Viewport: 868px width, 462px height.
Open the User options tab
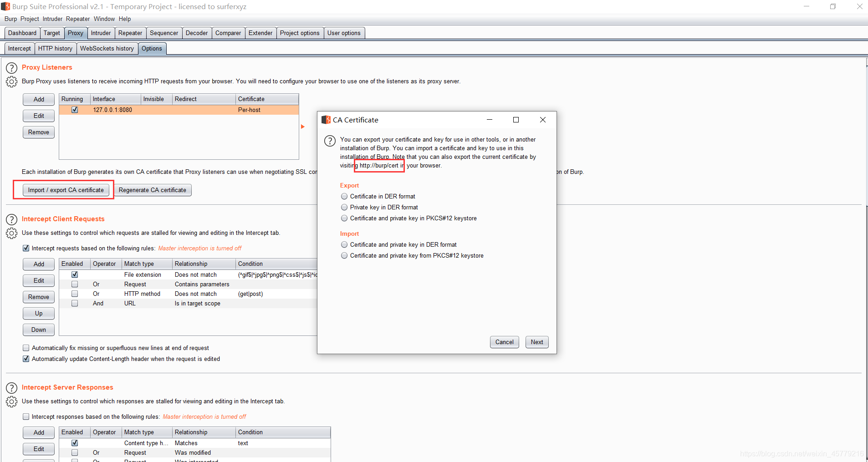[344, 33]
